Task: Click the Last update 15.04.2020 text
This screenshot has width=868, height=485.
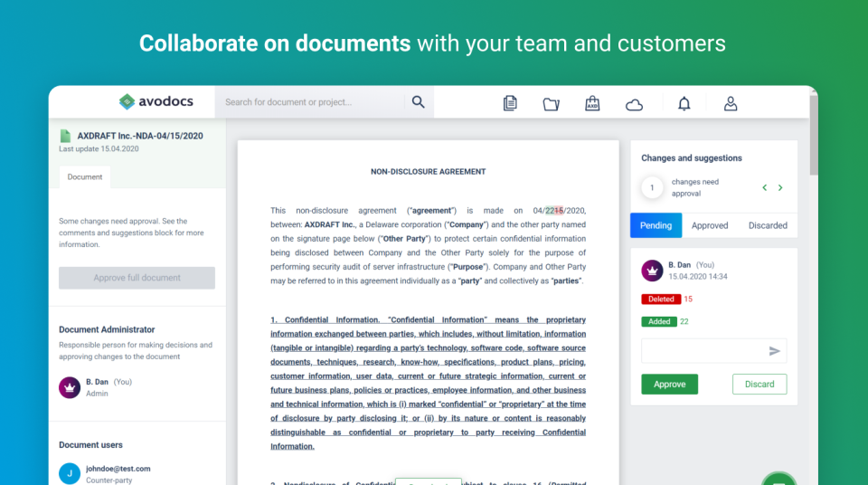Action: [99, 148]
